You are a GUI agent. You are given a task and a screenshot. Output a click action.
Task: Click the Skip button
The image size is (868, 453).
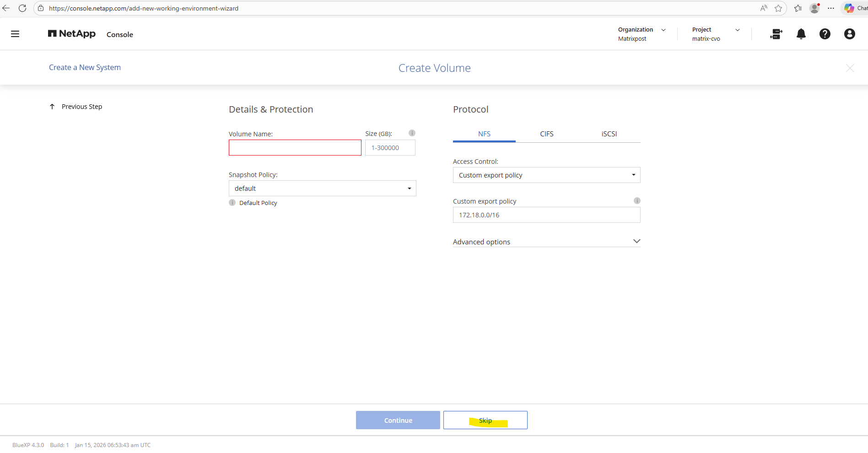tap(485, 420)
